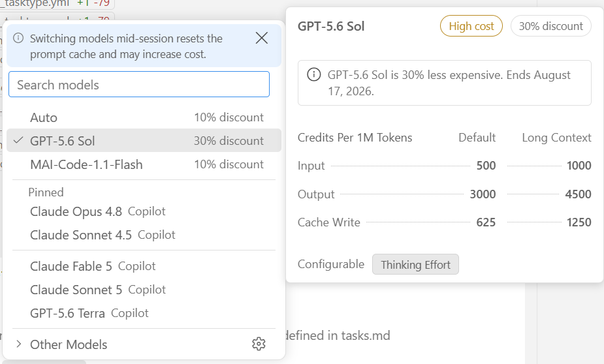Click the Cache Write default value 625
The image size is (604, 364).
486,222
